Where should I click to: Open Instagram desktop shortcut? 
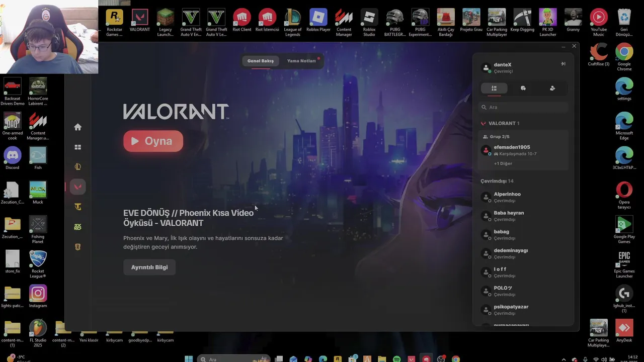point(38,297)
